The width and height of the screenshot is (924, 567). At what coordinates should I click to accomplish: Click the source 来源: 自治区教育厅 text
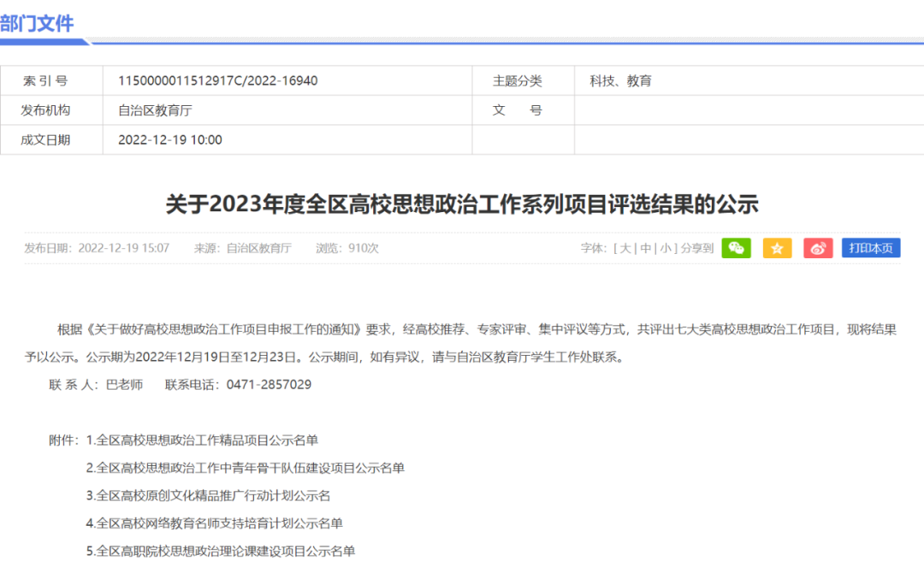(x=243, y=249)
